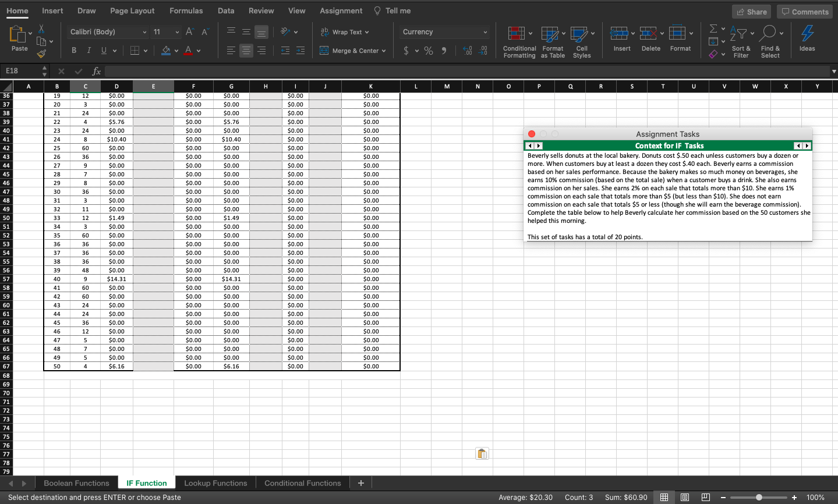The height and width of the screenshot is (504, 838).
Task: Click the Format as Table icon
Action: point(552,42)
